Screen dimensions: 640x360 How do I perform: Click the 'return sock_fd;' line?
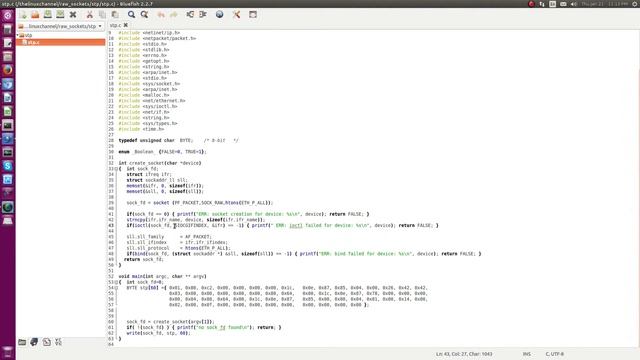click(x=143, y=259)
